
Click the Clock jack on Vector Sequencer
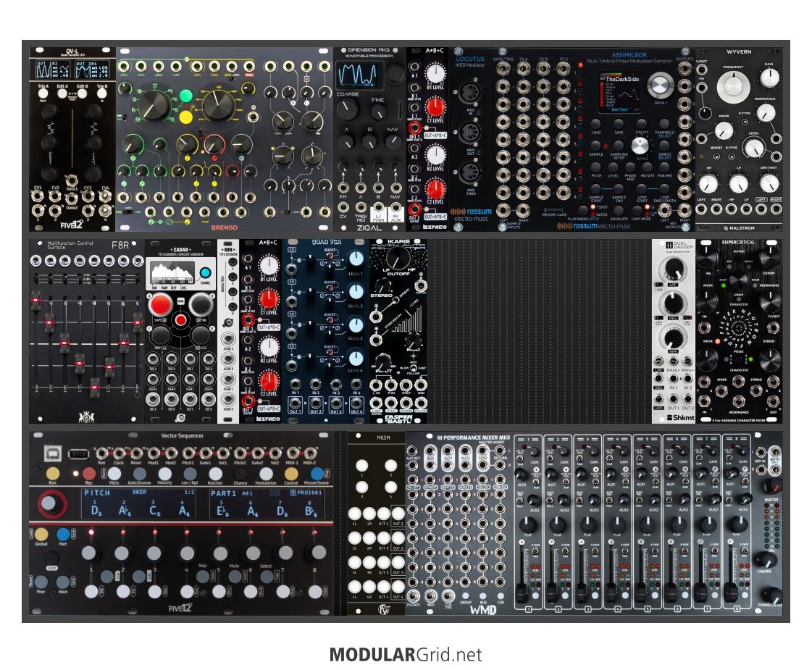click(x=119, y=453)
